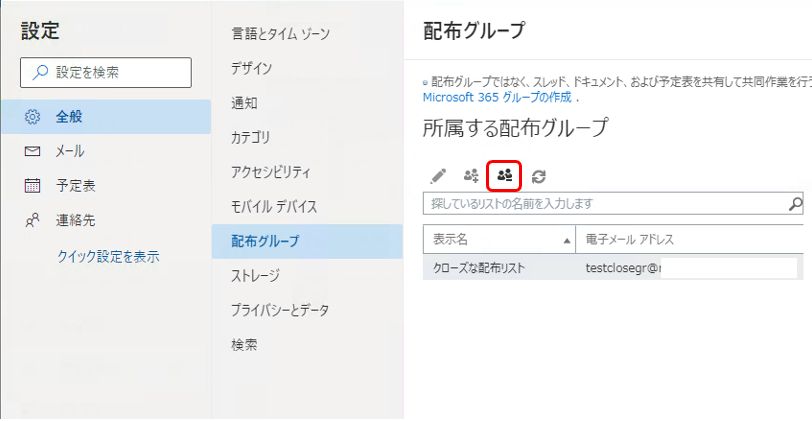Click the 電子メール アドレス column header
This screenshot has height=421, width=812.
coord(630,240)
